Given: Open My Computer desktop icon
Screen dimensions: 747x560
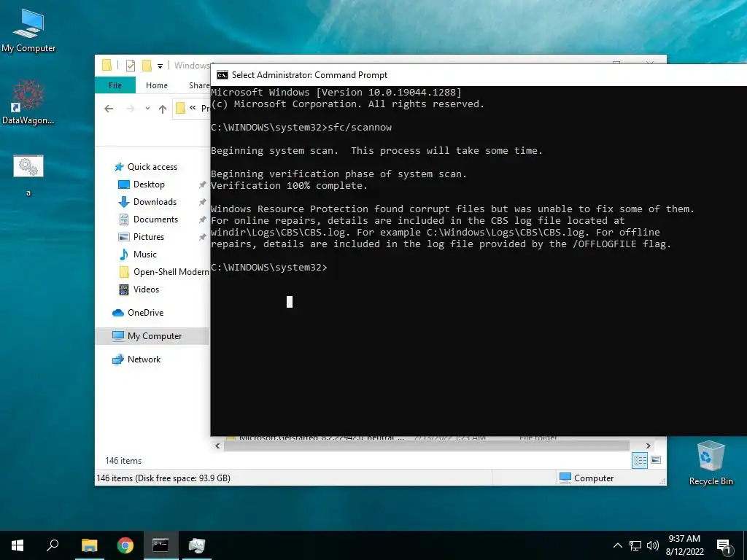Looking at the screenshot, I should (28, 29).
